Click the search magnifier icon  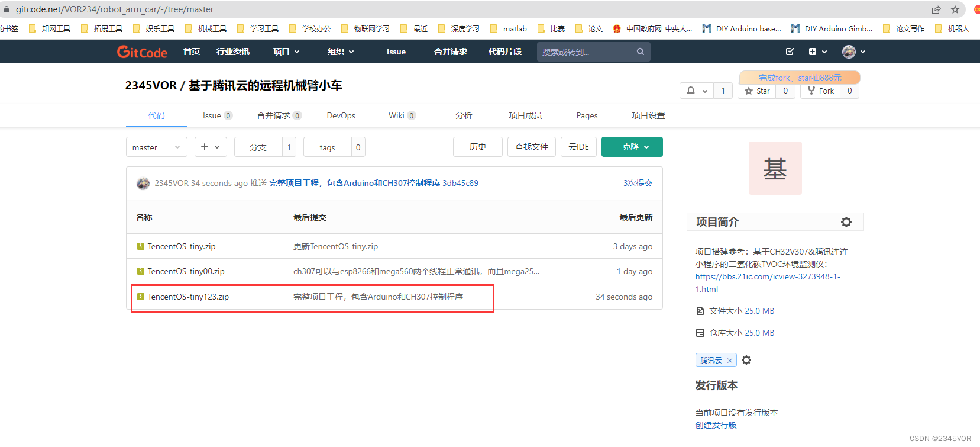[x=640, y=52]
